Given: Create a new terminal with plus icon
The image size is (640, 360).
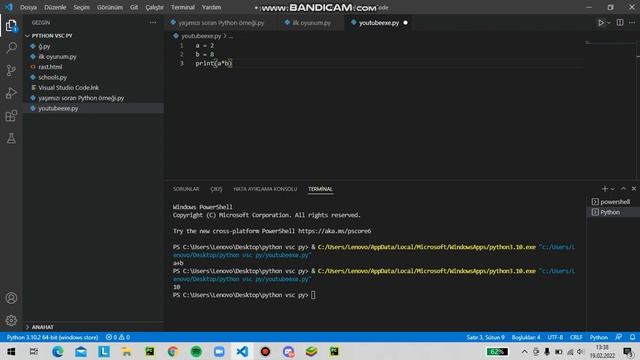Looking at the screenshot, I should point(604,189).
